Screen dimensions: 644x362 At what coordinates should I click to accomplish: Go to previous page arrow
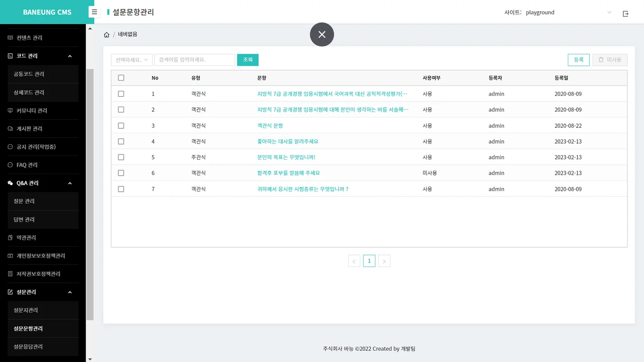coord(354,261)
